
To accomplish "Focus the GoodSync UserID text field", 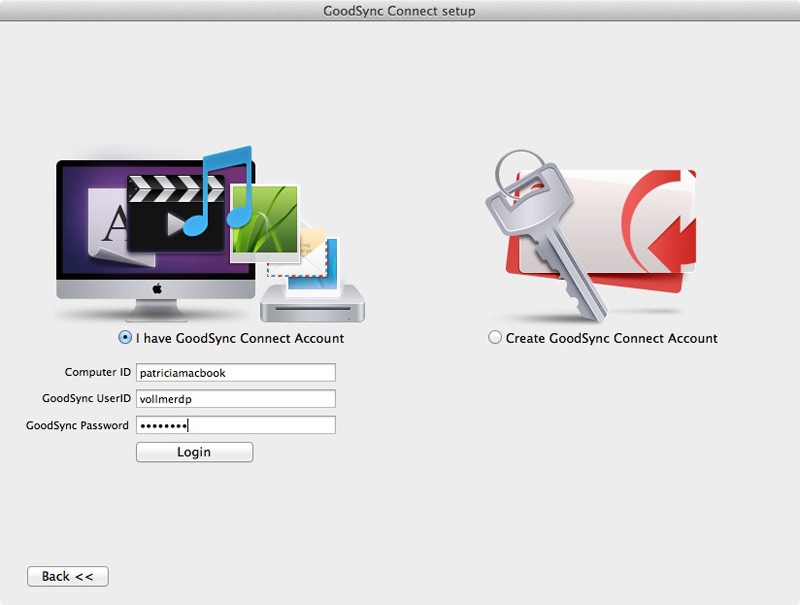I will click(x=236, y=398).
